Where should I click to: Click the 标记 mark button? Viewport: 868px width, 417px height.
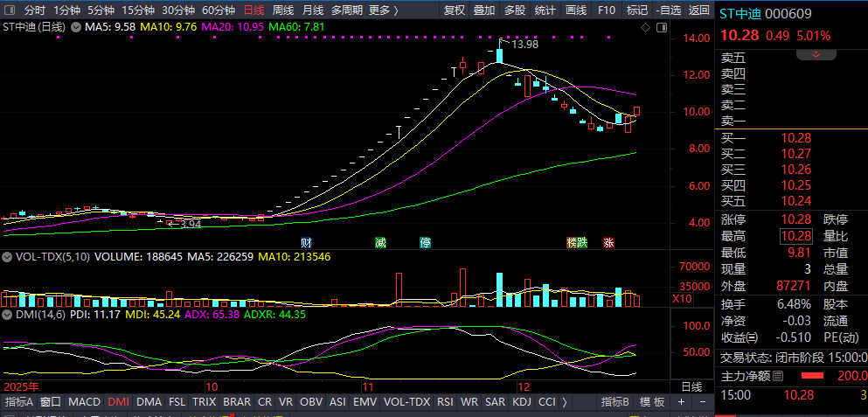[637, 10]
